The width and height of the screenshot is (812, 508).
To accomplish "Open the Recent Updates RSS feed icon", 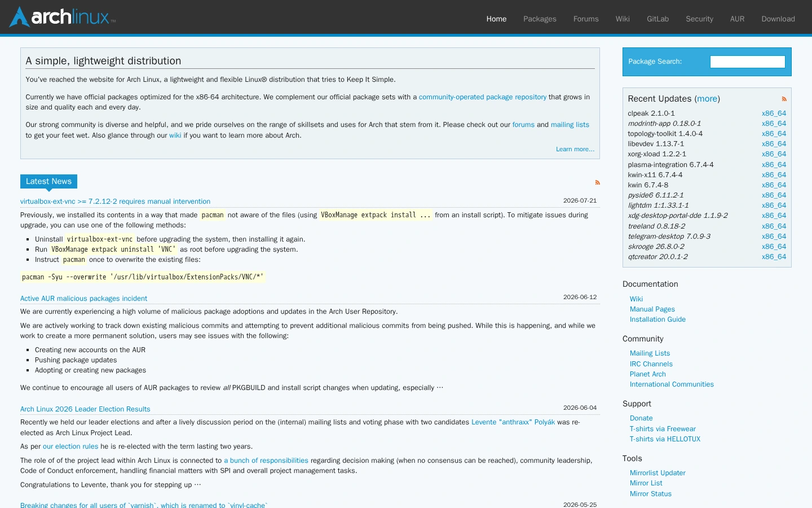I will [784, 99].
